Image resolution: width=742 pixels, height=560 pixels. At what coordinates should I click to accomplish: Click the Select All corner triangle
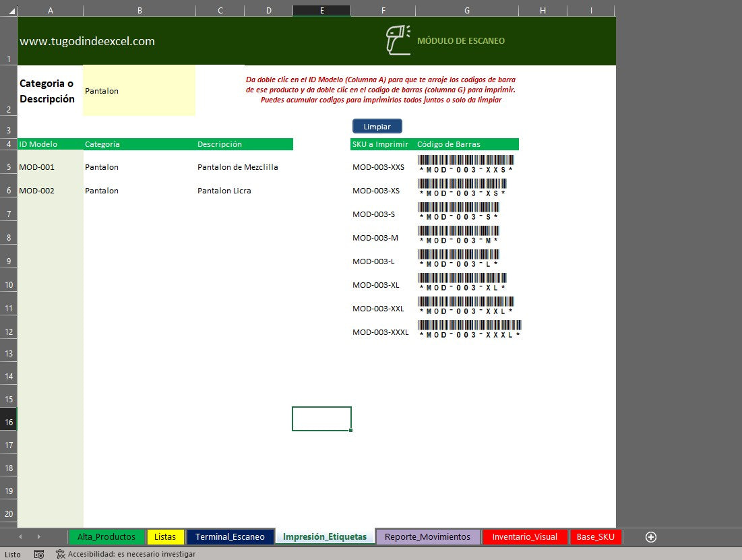pos(12,11)
